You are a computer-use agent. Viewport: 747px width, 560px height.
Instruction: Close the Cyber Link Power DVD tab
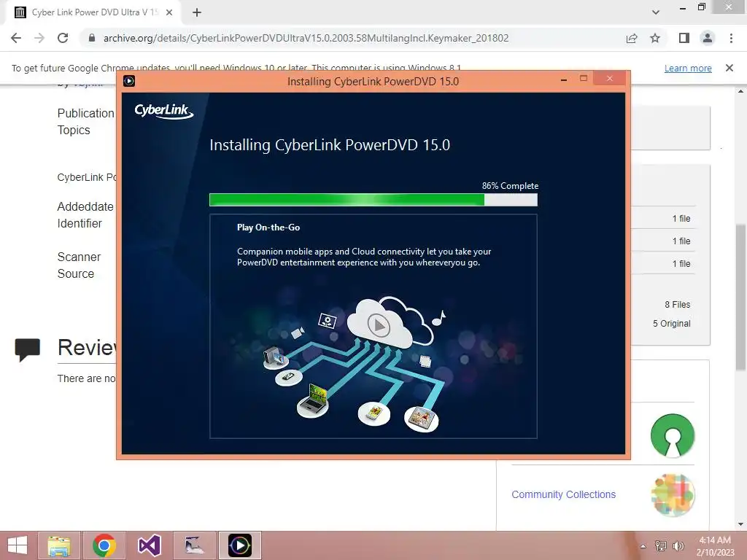pos(169,12)
